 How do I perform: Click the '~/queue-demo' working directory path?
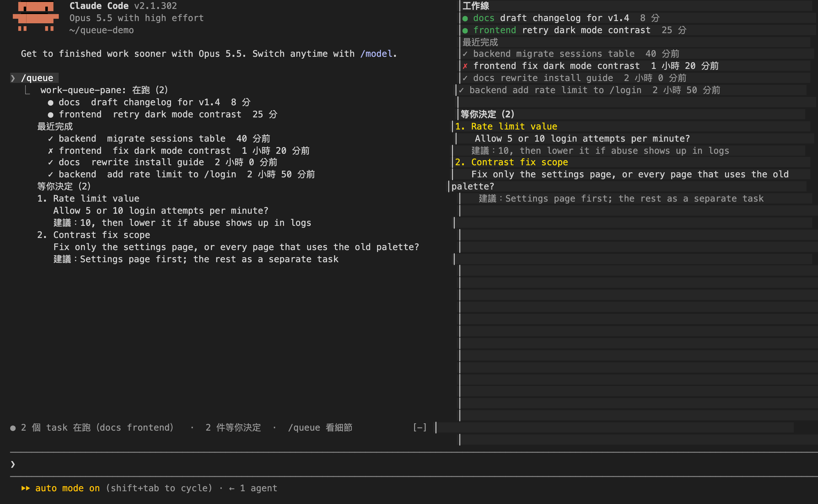pyautogui.click(x=101, y=30)
